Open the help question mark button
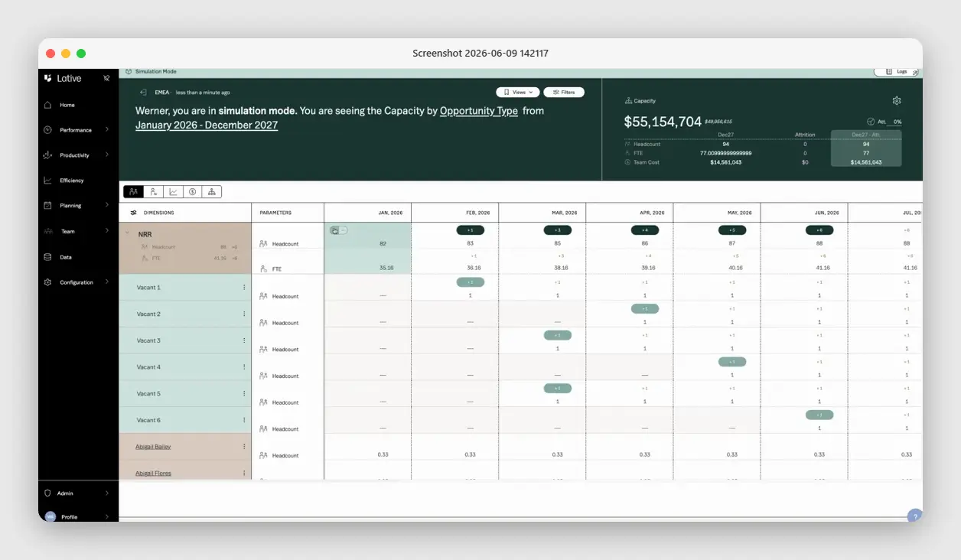 (914, 516)
